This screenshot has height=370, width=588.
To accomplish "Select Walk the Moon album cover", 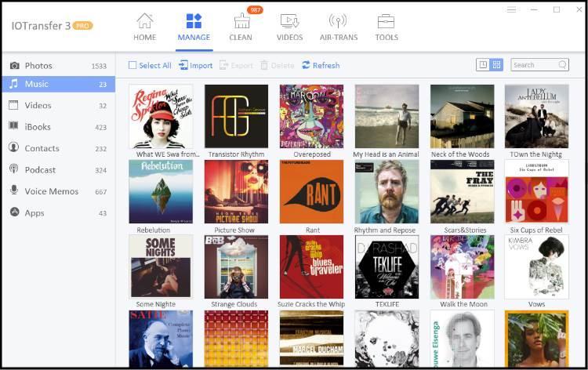I will pos(462,267).
